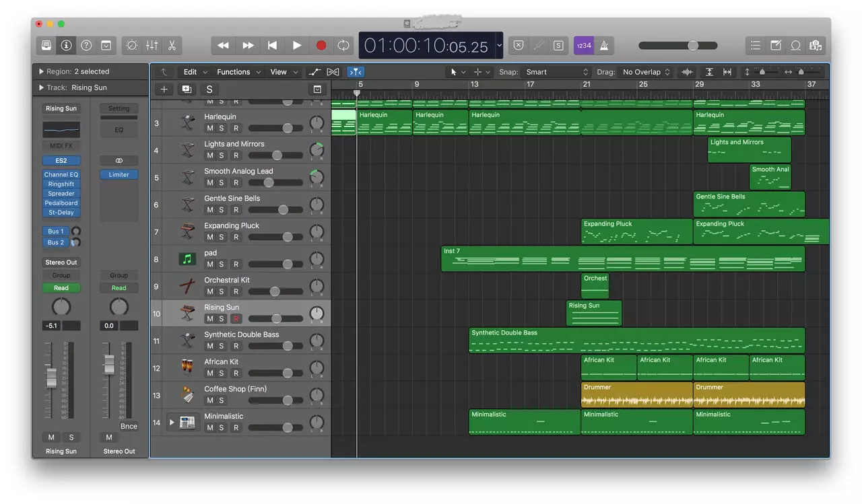The image size is (862, 504).
Task: Toggle the 1234 count-in icon
Action: pos(584,45)
